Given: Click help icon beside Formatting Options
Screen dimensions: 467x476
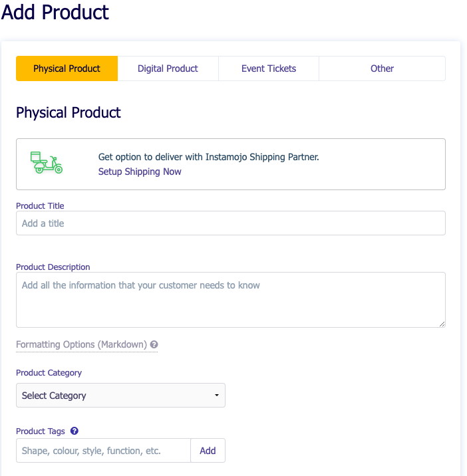Looking at the screenshot, I should [x=154, y=344].
